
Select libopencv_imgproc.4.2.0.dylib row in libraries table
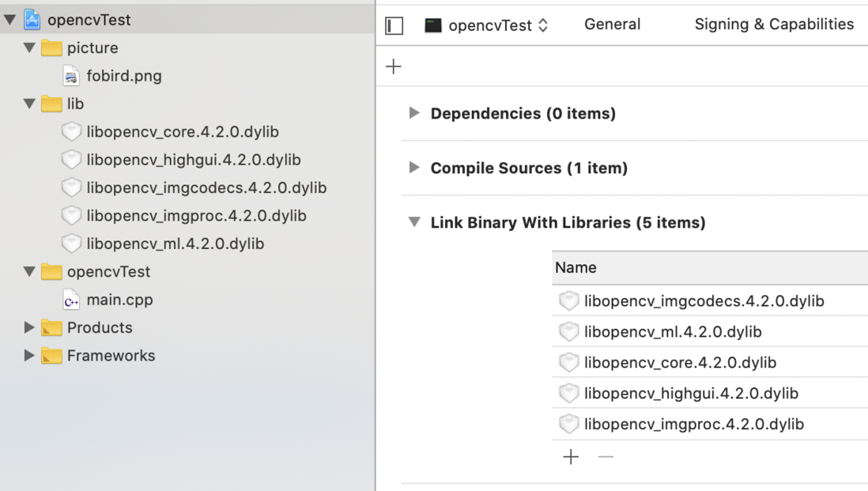pyautogui.click(x=710, y=424)
